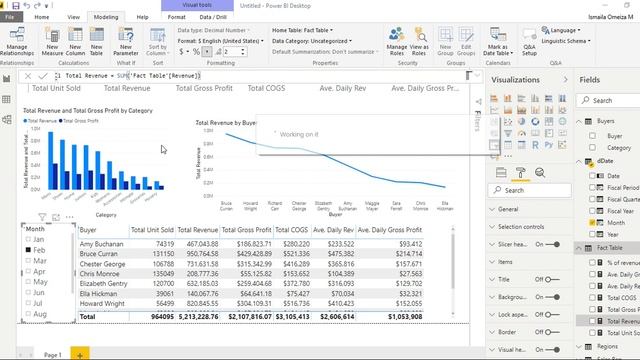Cancel the formula edit with X
This screenshot has height=360, width=640.
tap(28, 76)
